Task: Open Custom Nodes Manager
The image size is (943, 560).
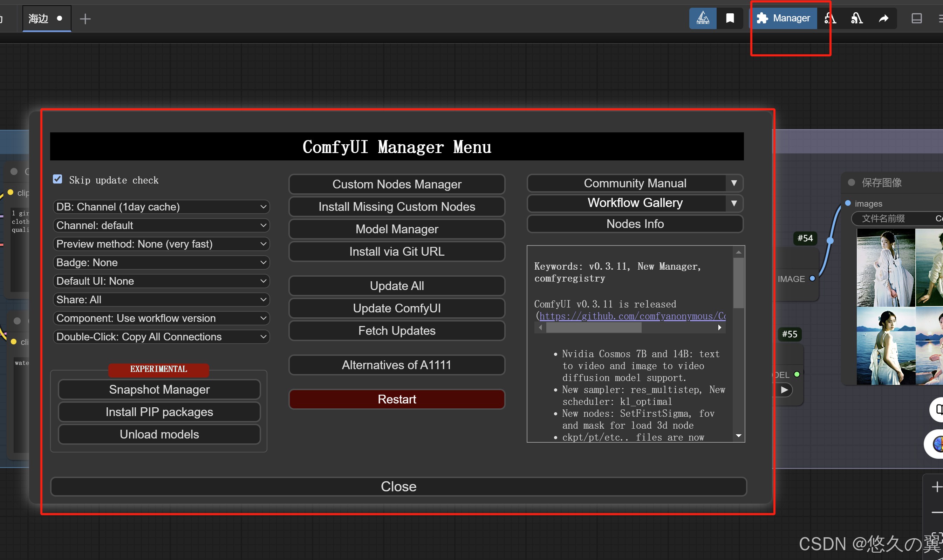Action: 397,184
